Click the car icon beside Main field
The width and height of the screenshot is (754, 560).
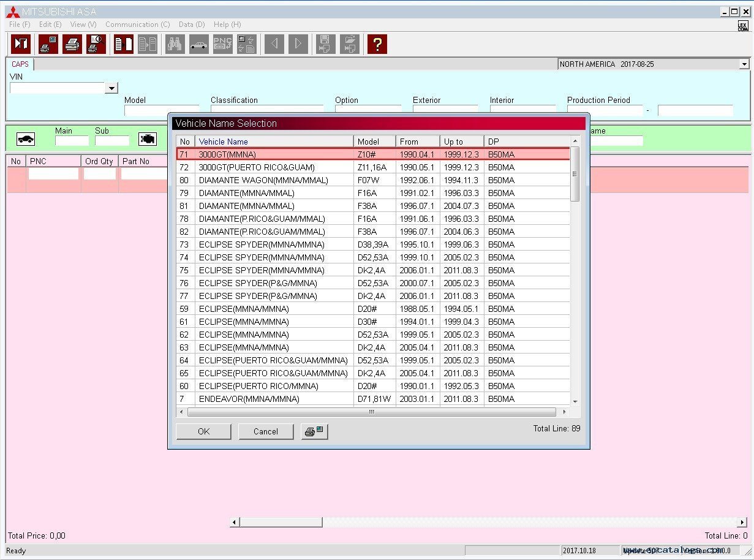click(x=26, y=139)
